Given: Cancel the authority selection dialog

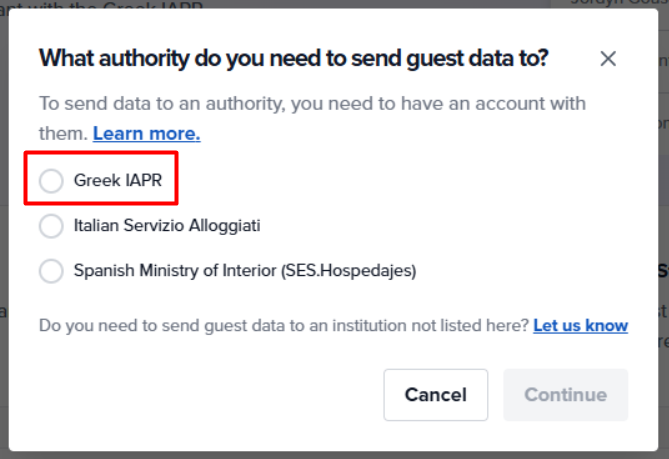Looking at the screenshot, I should [x=436, y=395].
